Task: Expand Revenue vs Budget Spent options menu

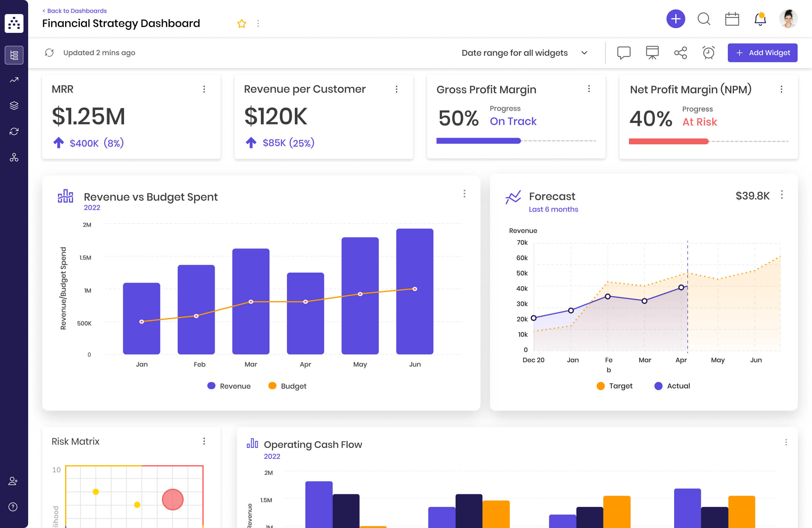Action: 465,194
